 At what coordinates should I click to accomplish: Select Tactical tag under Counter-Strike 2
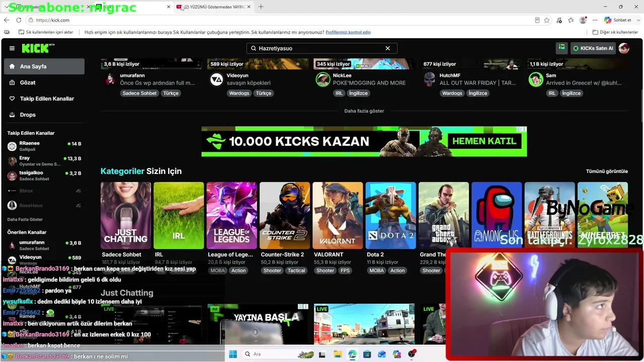coord(296,270)
